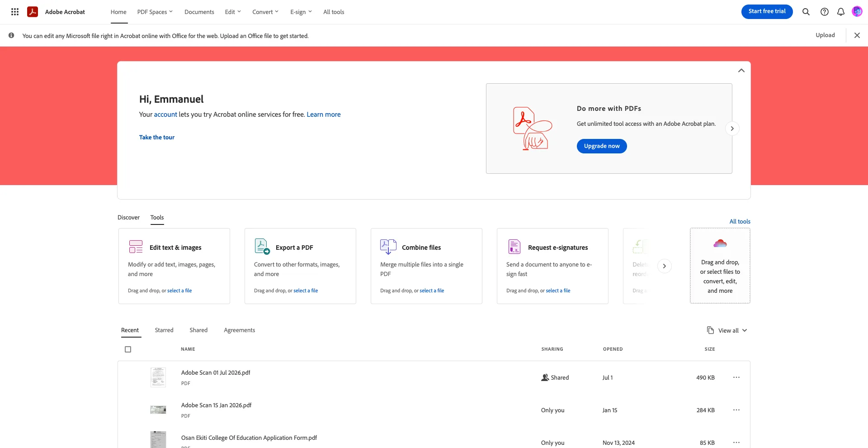Click the Take the tour link
The height and width of the screenshot is (448, 868).
click(x=156, y=137)
